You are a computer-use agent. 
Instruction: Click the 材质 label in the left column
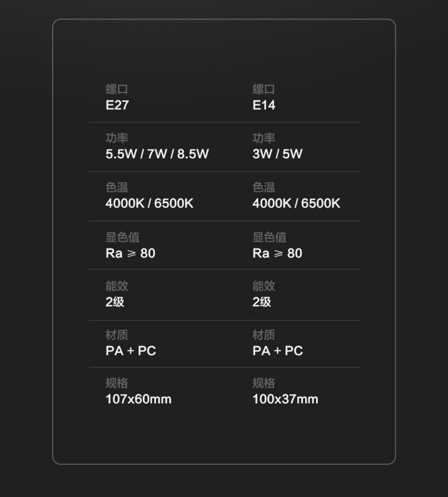(x=117, y=335)
